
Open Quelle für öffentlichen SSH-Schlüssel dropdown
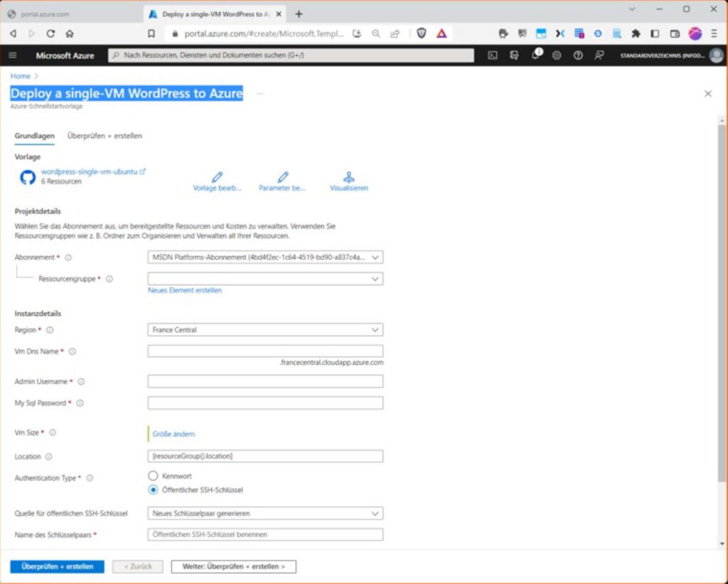click(265, 514)
